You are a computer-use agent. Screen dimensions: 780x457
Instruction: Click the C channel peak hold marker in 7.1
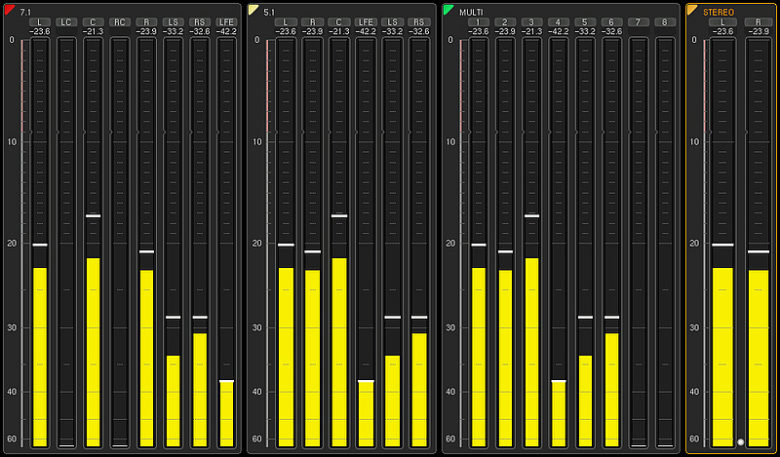(93, 216)
